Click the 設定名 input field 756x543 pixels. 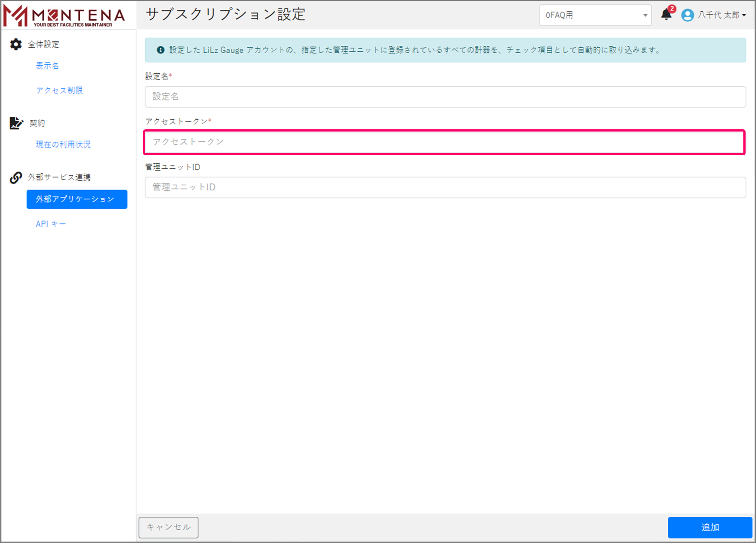click(445, 97)
